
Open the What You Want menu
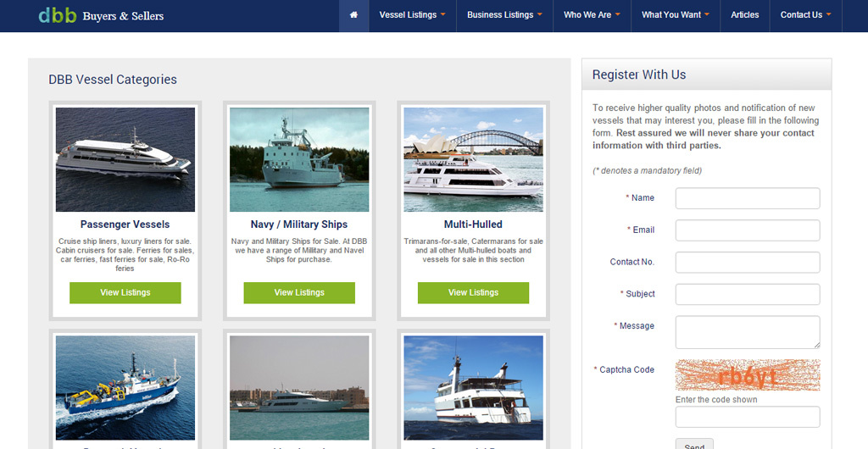point(676,15)
